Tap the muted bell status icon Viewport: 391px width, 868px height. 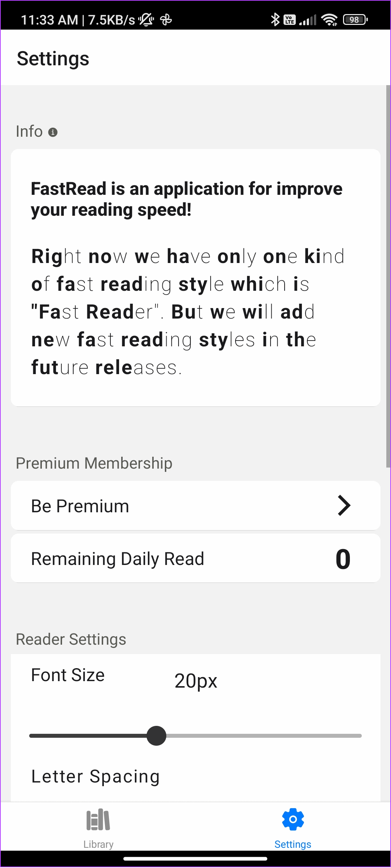[146, 19]
